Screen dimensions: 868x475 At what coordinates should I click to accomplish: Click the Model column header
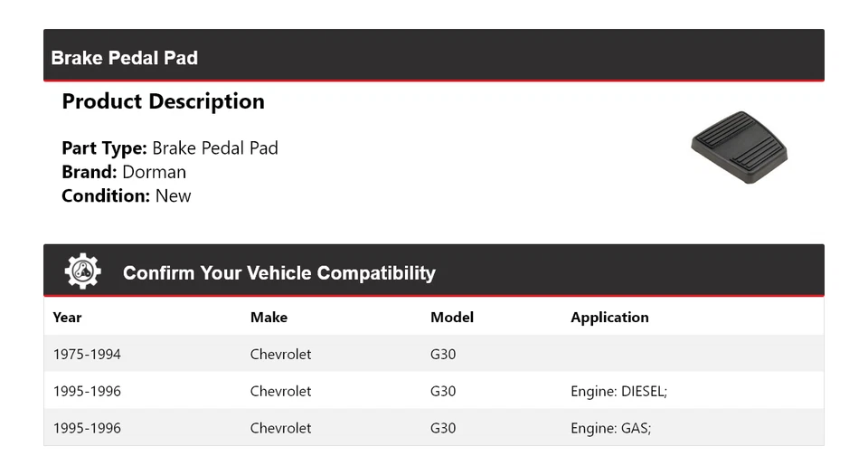click(452, 318)
